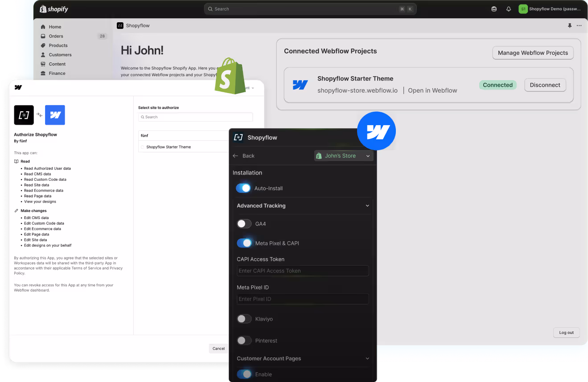Open Orders in the Shopify sidebar
The image size is (588, 382).
(56, 36)
